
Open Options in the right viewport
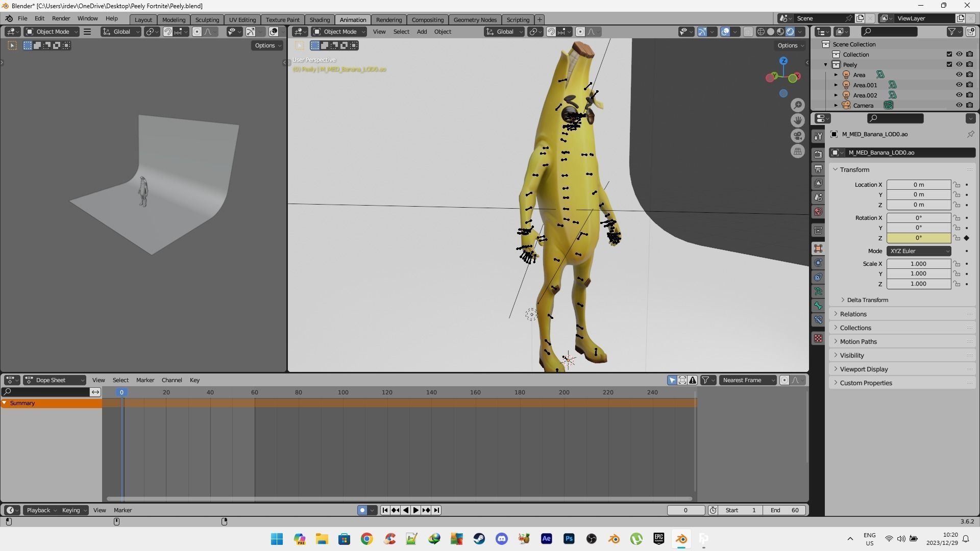[x=791, y=45]
